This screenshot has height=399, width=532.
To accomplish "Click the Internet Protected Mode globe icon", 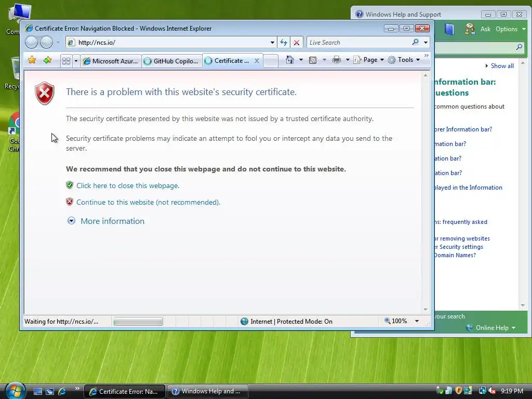I will [244, 321].
